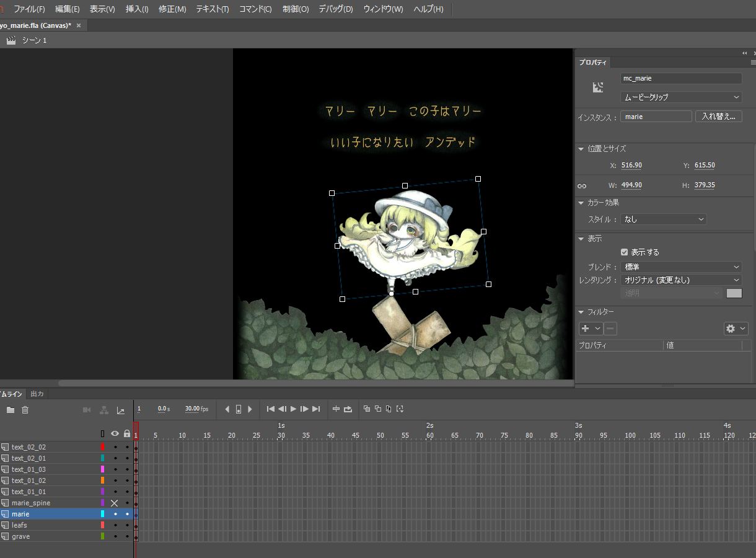Create a new layer folder in timeline
756x558 pixels.
point(11,410)
